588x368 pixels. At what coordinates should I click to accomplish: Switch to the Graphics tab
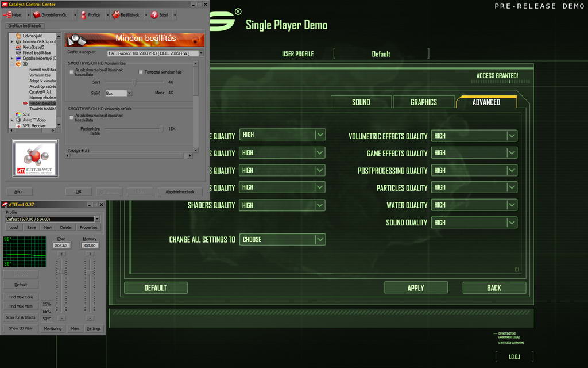(x=423, y=102)
